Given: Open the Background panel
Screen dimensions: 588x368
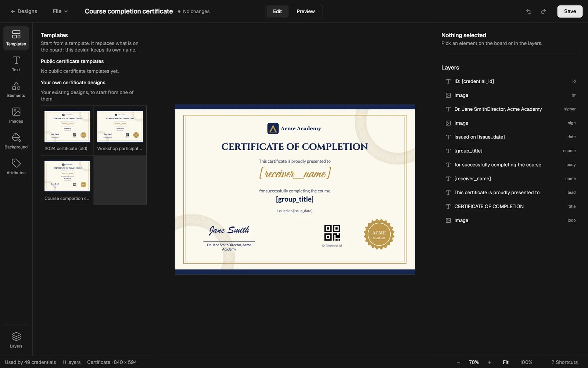Looking at the screenshot, I should 16,141.
